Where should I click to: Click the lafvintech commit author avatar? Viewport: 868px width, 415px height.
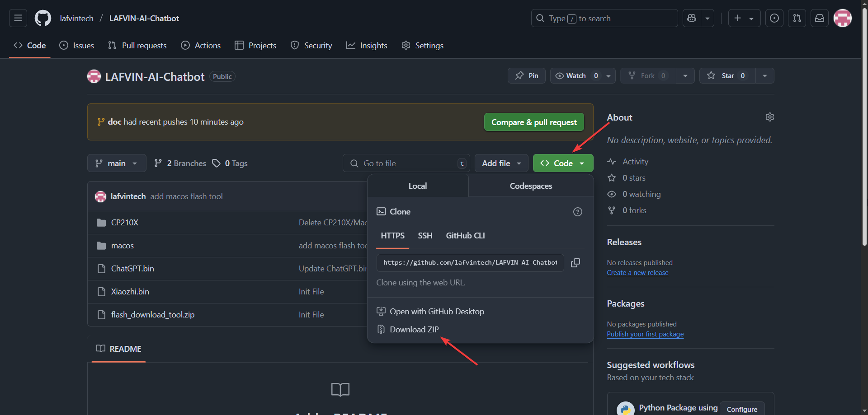point(100,196)
